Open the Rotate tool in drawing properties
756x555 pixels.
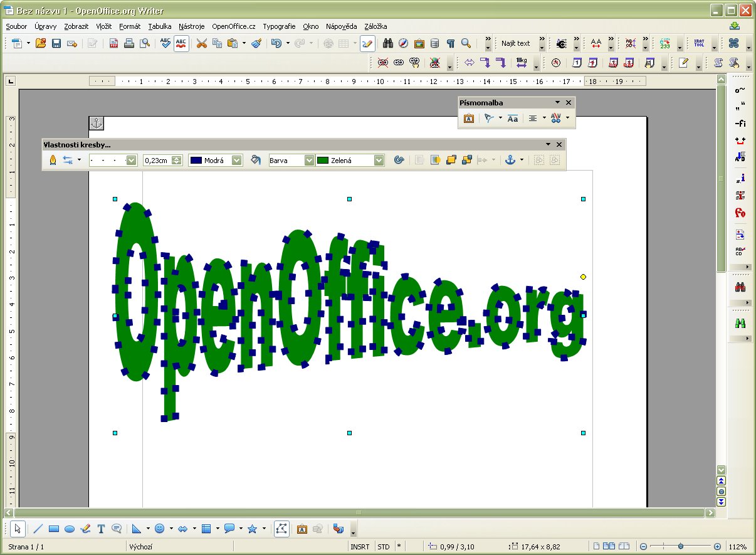pyautogui.click(x=398, y=160)
